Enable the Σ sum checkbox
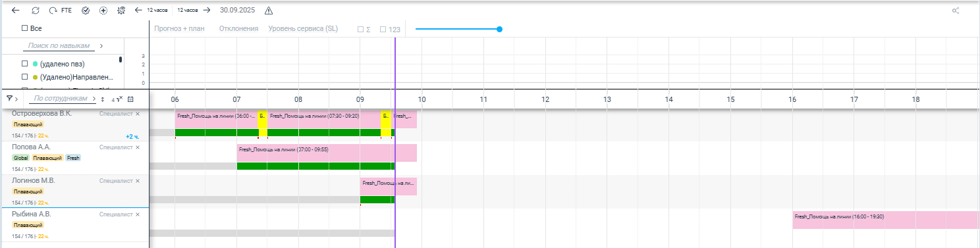Image resolution: width=980 pixels, height=248 pixels. coord(360,29)
